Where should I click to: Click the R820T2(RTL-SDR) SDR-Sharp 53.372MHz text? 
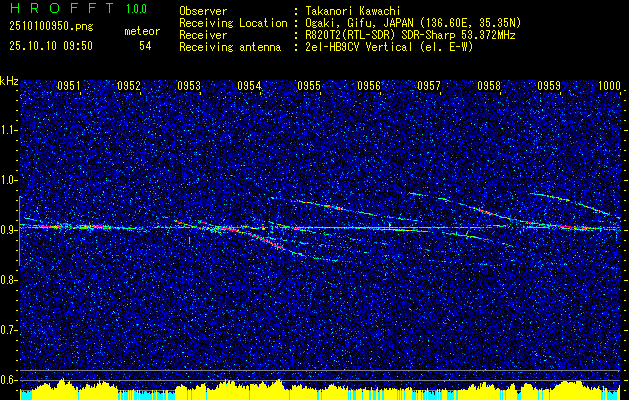coord(410,35)
